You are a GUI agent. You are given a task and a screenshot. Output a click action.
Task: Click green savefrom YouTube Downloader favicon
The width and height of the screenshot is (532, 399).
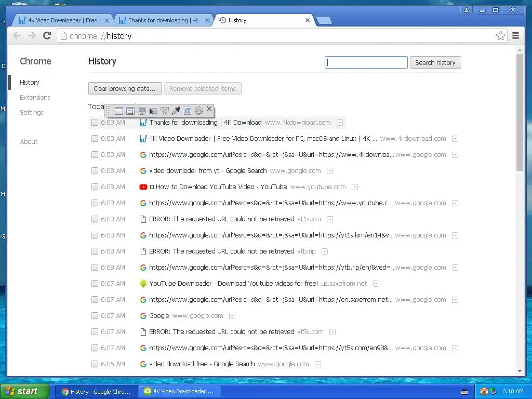point(143,283)
